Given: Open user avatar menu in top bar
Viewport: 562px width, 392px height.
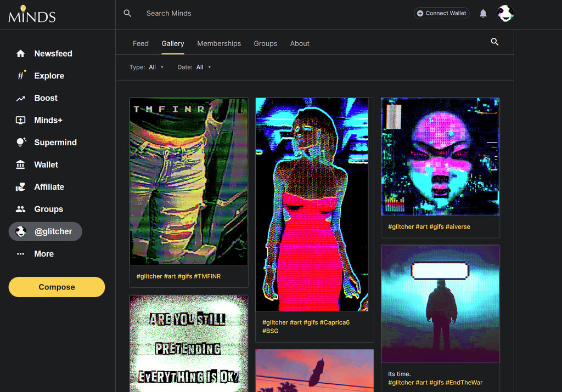Looking at the screenshot, I should pos(505,14).
